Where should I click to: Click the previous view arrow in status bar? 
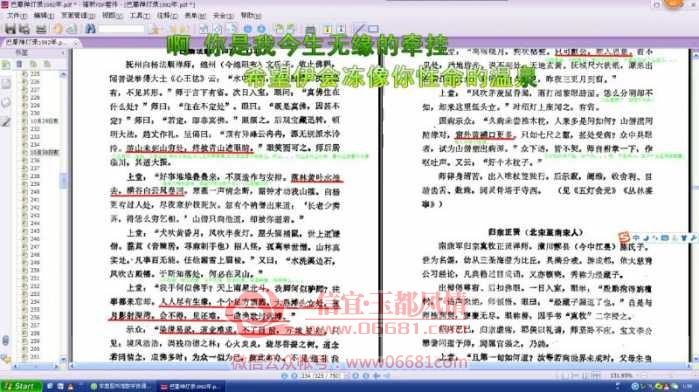point(377,376)
